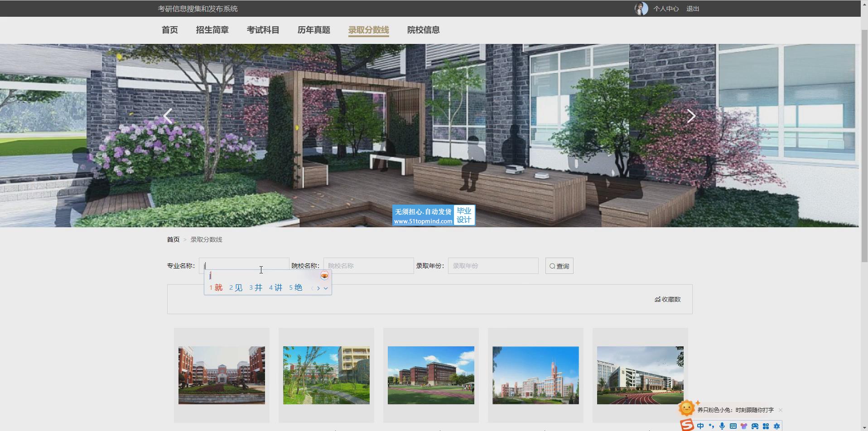868x431 pixels.
Task: Choose candidate 2 见 from IME
Action: [x=236, y=287]
